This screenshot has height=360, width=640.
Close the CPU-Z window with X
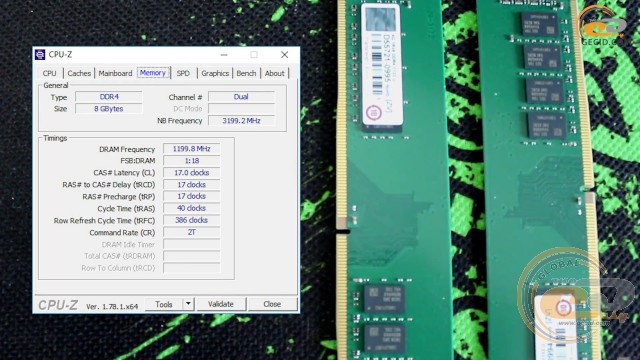point(284,54)
